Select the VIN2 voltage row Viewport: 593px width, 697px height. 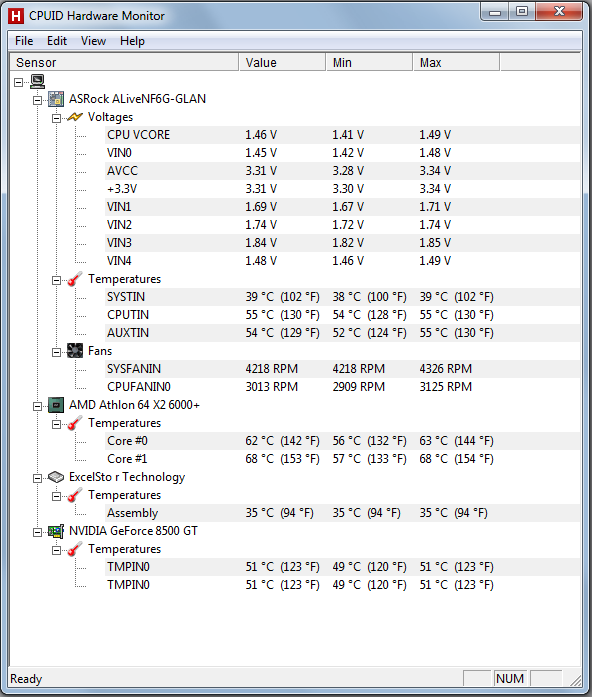pyautogui.click(x=342, y=225)
